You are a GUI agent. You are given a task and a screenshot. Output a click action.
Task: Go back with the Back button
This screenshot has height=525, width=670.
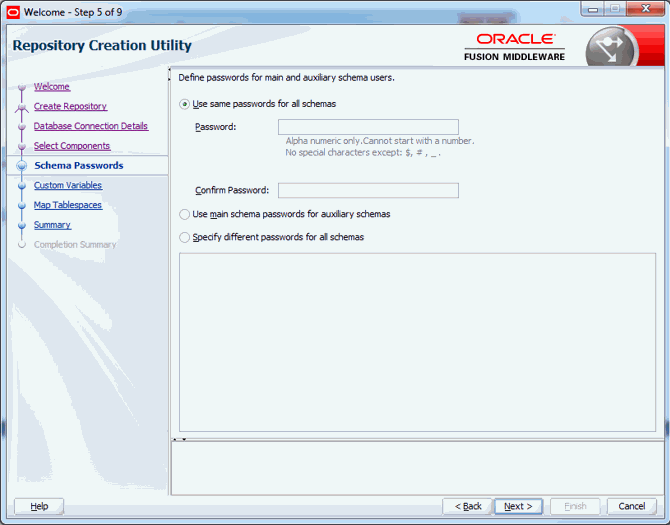click(468, 506)
